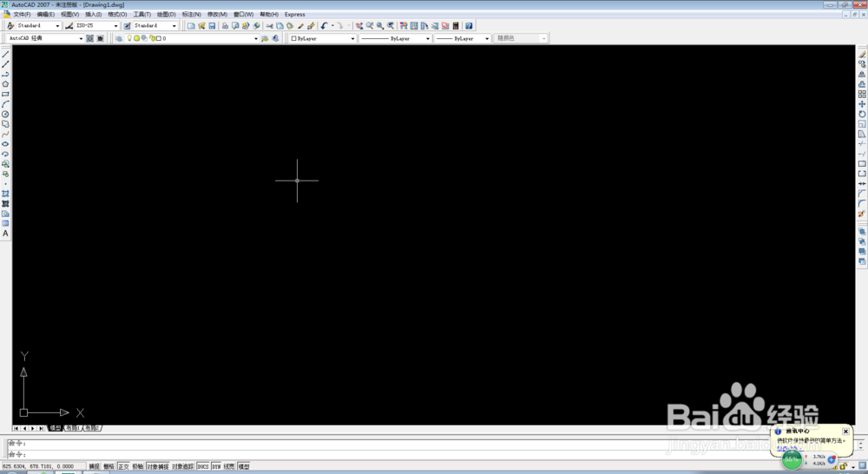Open the Layer Properties Manager icon
The height and width of the screenshot is (474, 868).
(x=118, y=38)
